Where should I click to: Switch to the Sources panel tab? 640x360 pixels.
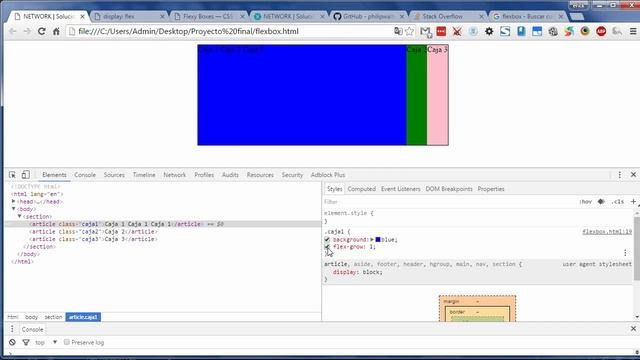pyautogui.click(x=114, y=175)
